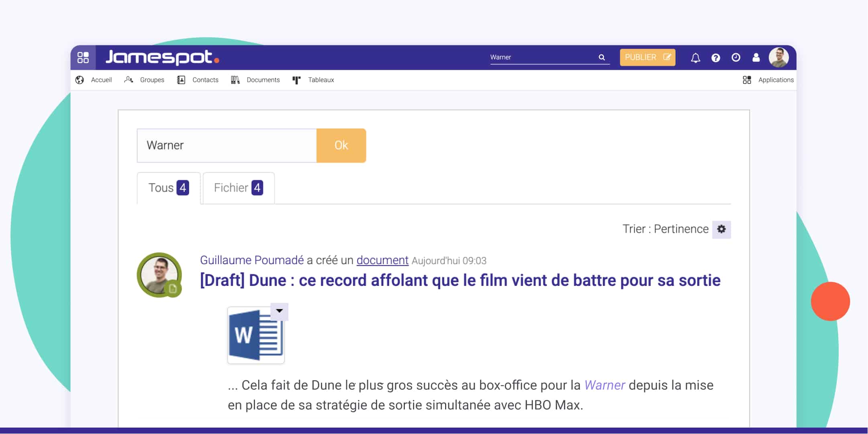Click the user profile silhouette icon

(756, 57)
